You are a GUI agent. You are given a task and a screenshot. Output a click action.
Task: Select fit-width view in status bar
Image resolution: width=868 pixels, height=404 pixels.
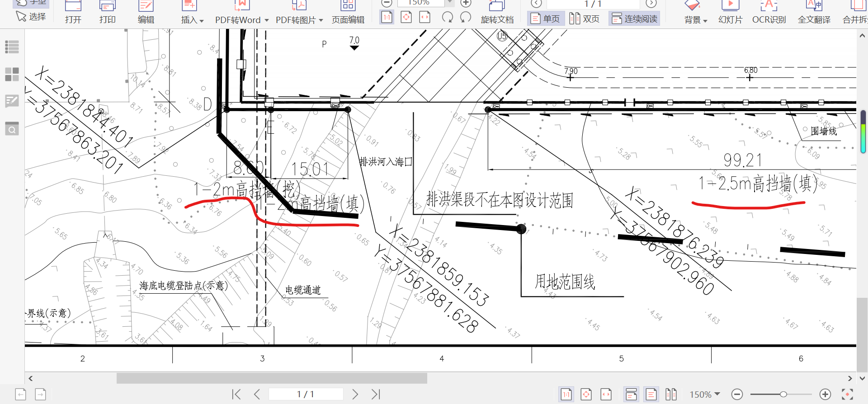coord(606,395)
